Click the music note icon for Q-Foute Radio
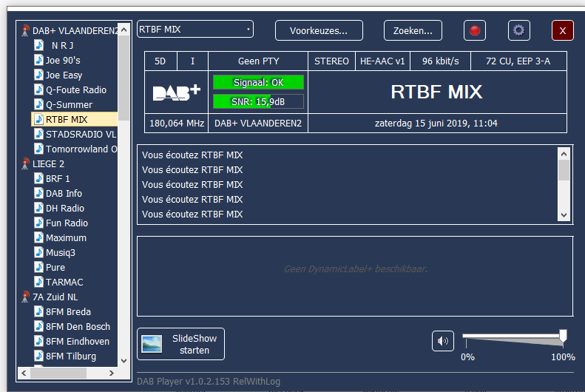The width and height of the screenshot is (585, 392). pos(38,89)
